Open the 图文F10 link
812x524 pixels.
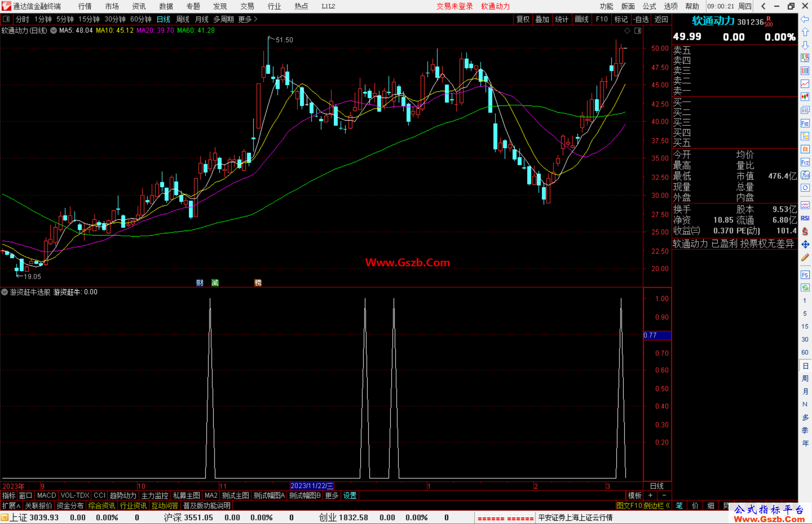pyautogui.click(x=629, y=506)
